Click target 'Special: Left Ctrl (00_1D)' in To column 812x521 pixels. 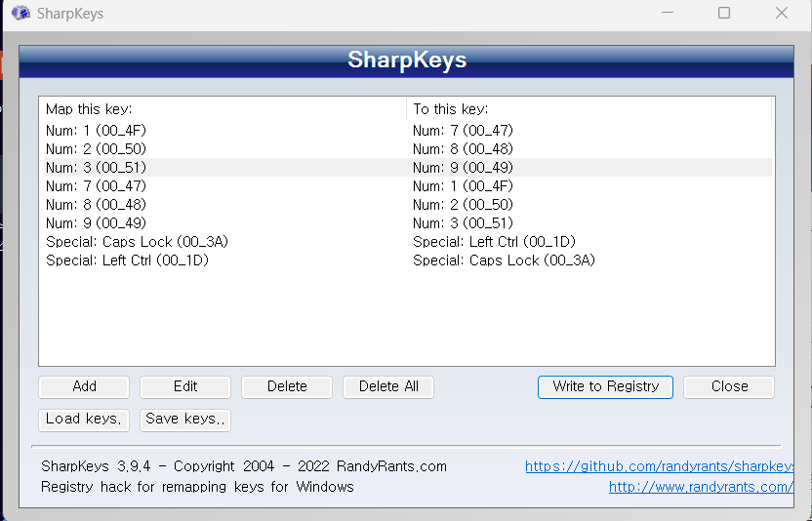click(495, 242)
